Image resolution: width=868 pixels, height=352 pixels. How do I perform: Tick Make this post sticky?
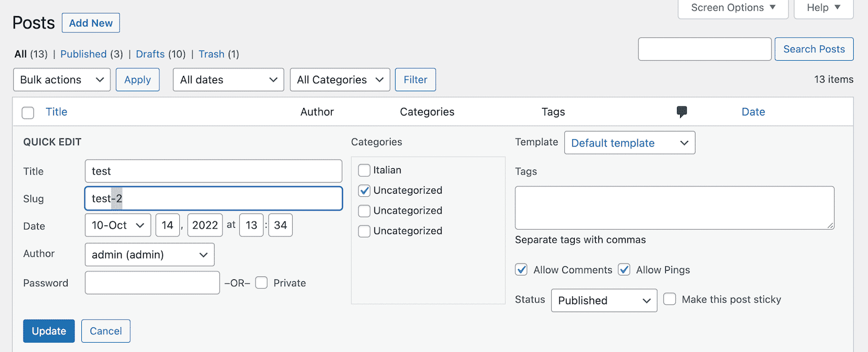670,299
